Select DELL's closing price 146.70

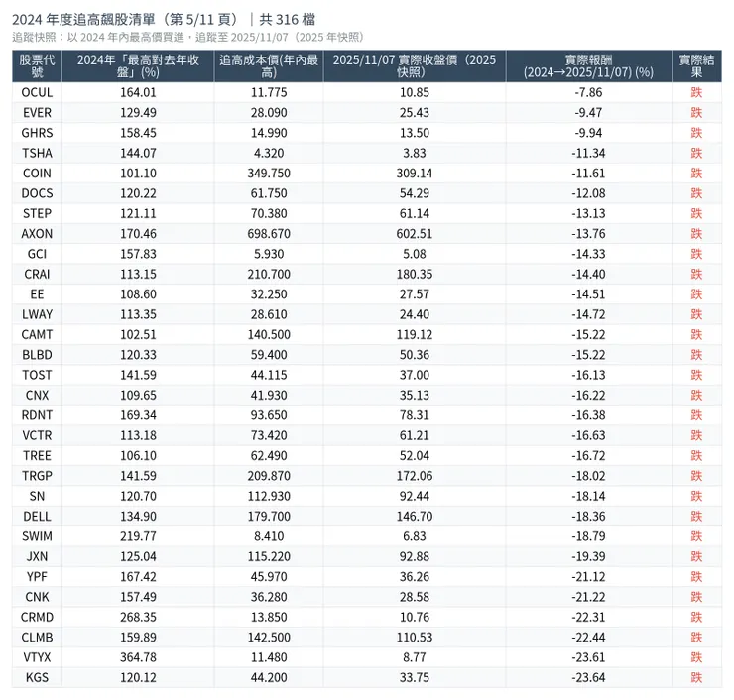coord(415,517)
